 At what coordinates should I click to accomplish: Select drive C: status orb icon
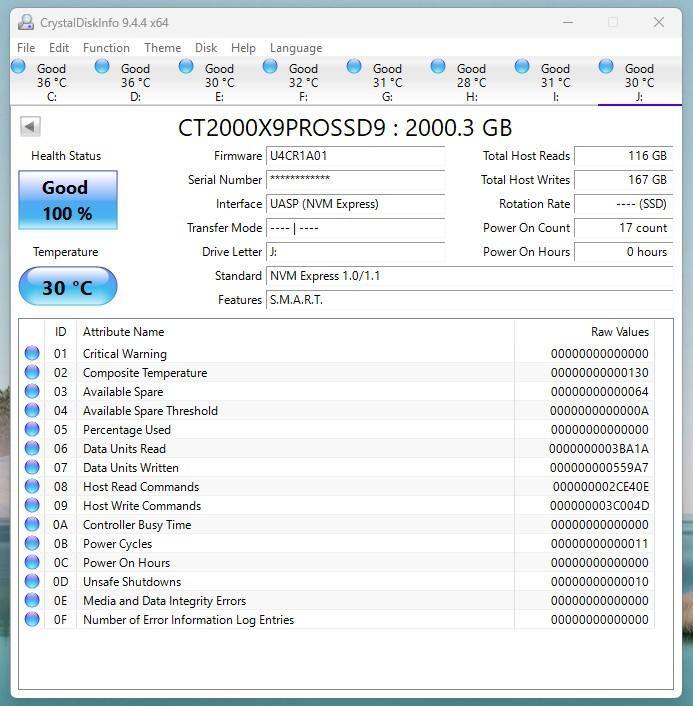point(19,66)
